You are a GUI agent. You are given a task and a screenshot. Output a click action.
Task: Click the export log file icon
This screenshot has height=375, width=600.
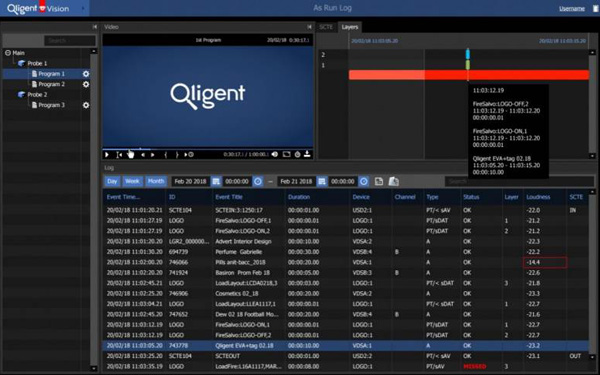tap(379, 181)
